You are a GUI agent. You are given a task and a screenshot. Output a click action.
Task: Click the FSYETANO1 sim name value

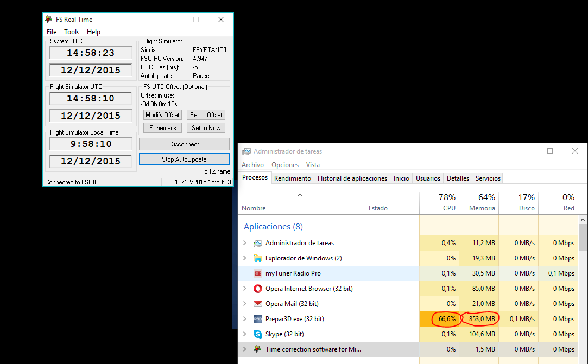click(210, 50)
